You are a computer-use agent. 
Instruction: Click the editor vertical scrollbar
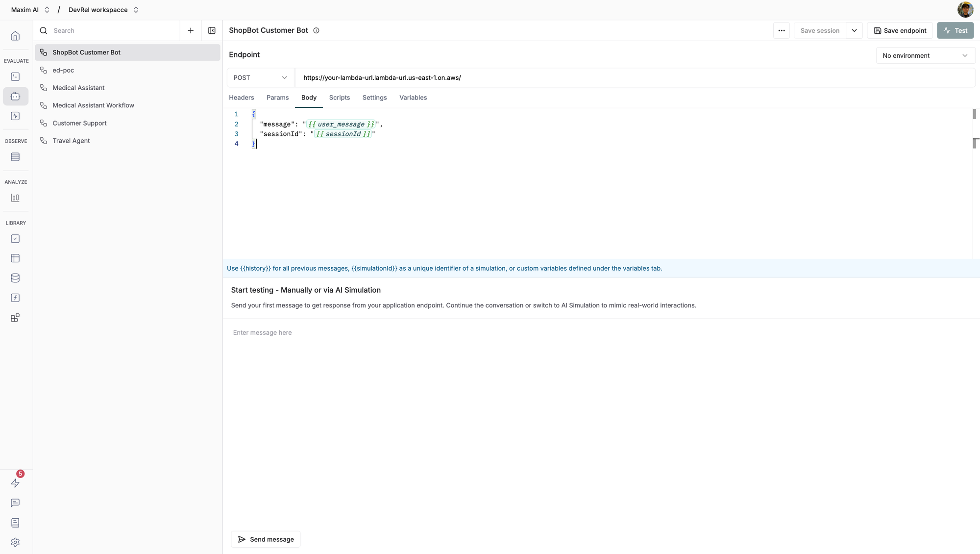(x=974, y=114)
